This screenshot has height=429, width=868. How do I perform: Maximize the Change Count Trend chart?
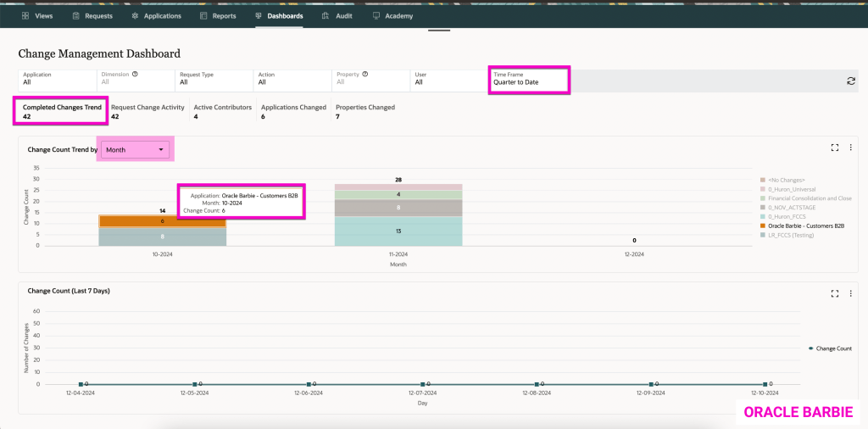tap(835, 147)
